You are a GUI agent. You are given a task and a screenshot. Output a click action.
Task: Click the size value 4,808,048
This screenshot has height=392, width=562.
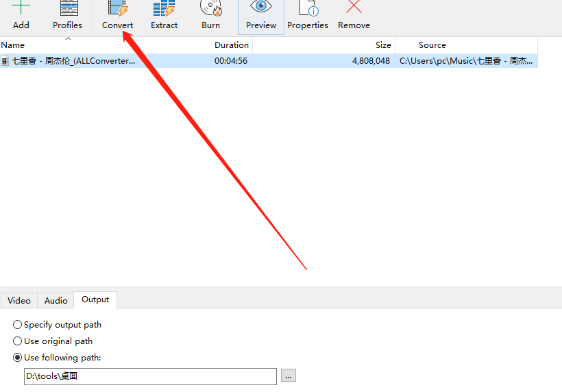371,61
